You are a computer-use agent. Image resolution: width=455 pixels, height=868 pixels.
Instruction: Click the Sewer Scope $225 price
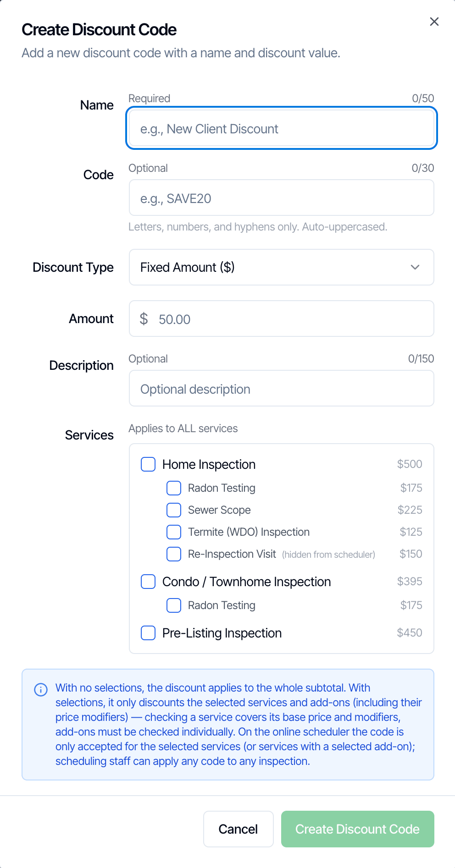(x=410, y=510)
